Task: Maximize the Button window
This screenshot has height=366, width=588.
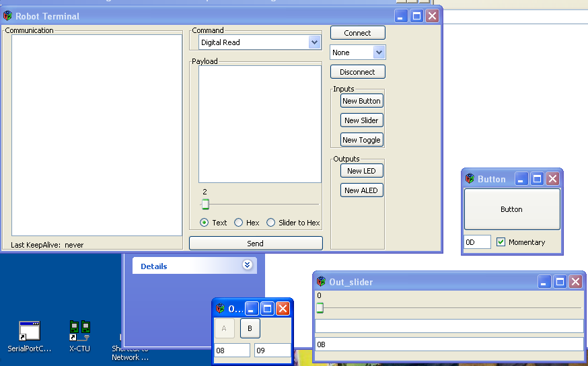Action: [537, 179]
